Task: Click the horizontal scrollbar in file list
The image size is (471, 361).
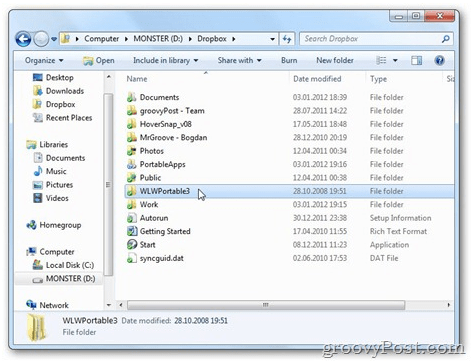Action: click(x=266, y=305)
